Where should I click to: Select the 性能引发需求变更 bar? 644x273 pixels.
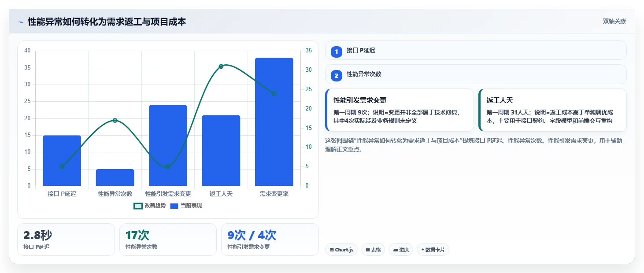click(x=168, y=145)
